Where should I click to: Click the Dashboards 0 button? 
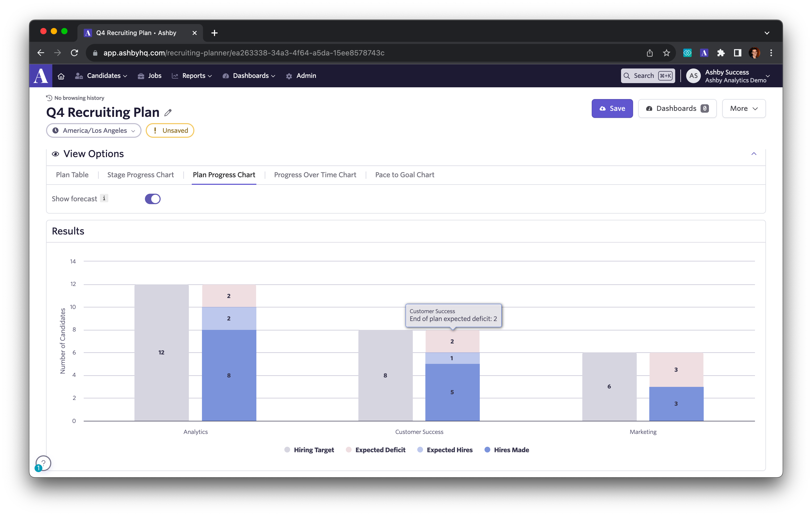pyautogui.click(x=677, y=108)
